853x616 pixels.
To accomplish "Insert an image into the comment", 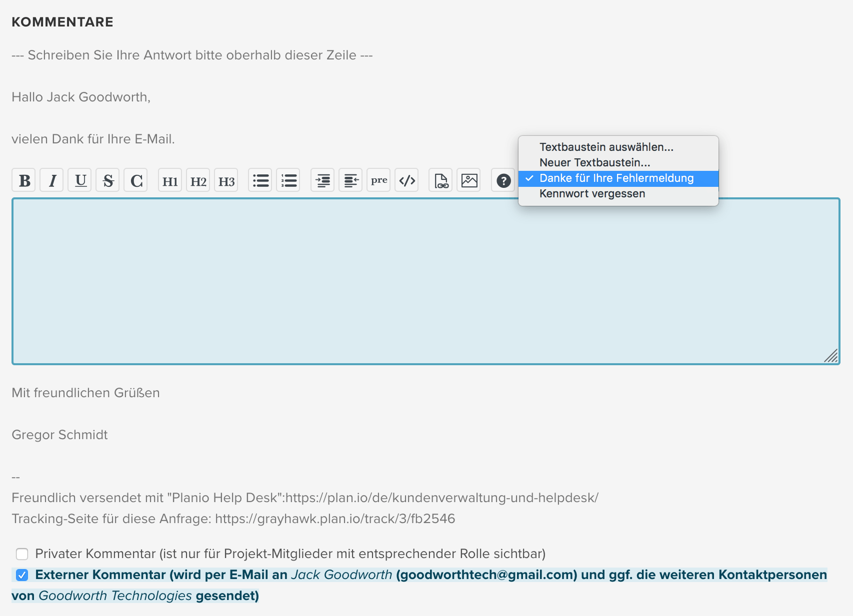I will [469, 180].
